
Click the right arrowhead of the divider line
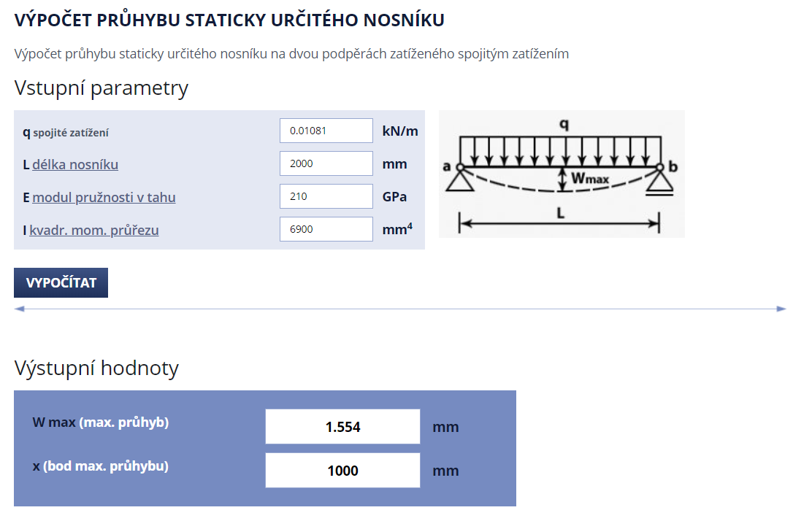point(781,309)
